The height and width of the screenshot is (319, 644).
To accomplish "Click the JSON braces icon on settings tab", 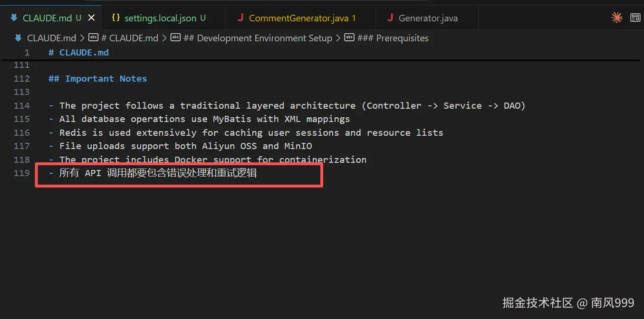I will [x=115, y=18].
